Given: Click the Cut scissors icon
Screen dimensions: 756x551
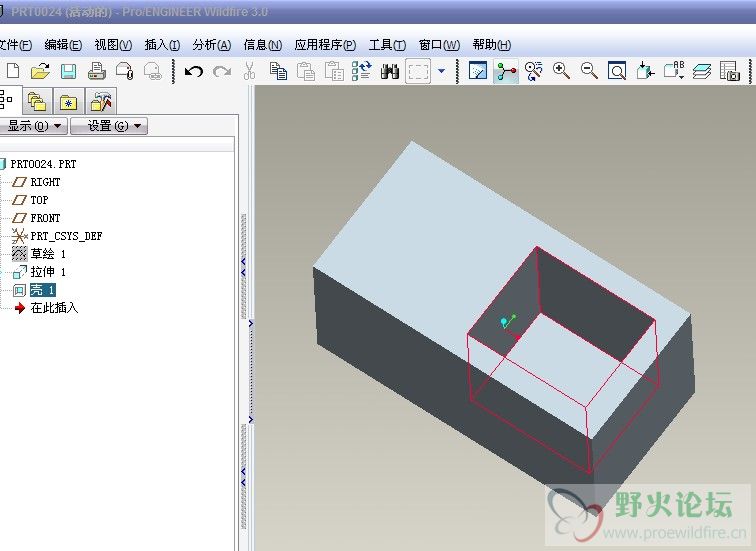Looking at the screenshot, I should point(249,71).
